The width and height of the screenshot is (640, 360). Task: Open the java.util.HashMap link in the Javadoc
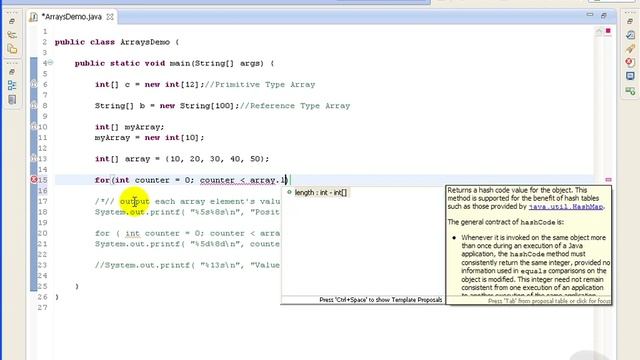pos(566,207)
